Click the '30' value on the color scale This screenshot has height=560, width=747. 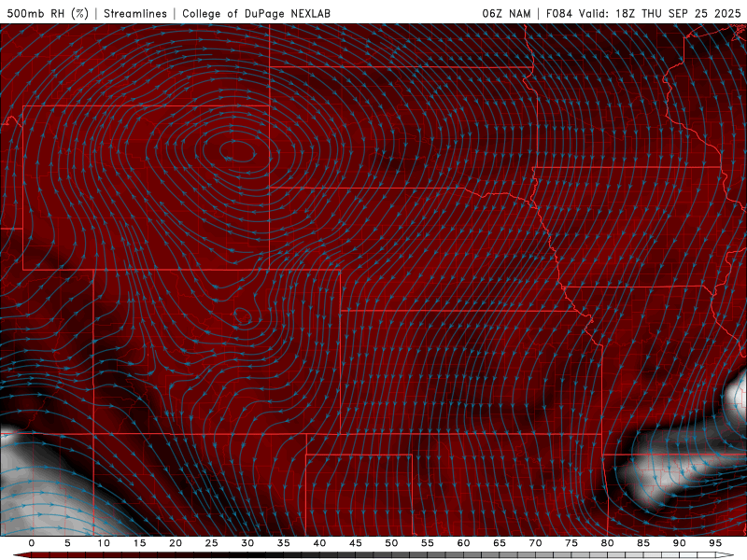click(x=247, y=543)
